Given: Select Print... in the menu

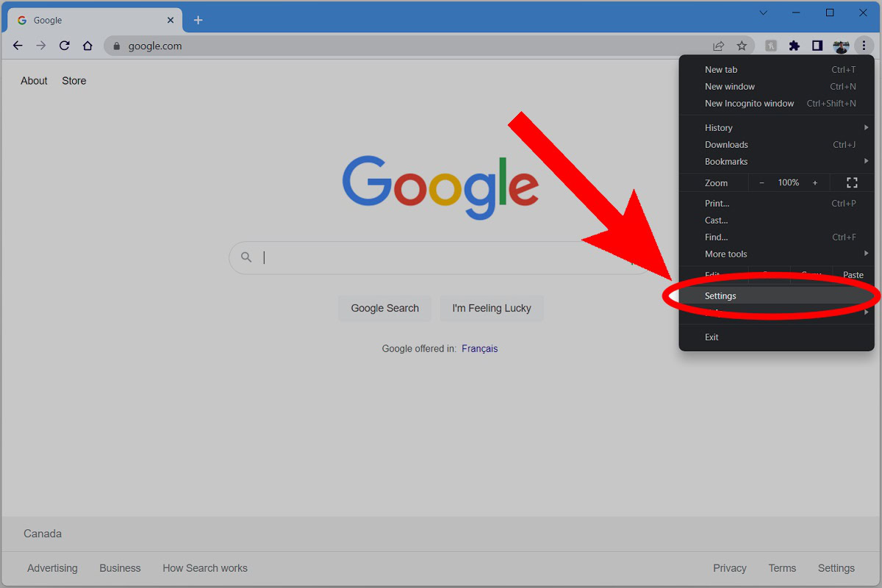Looking at the screenshot, I should click(777, 203).
